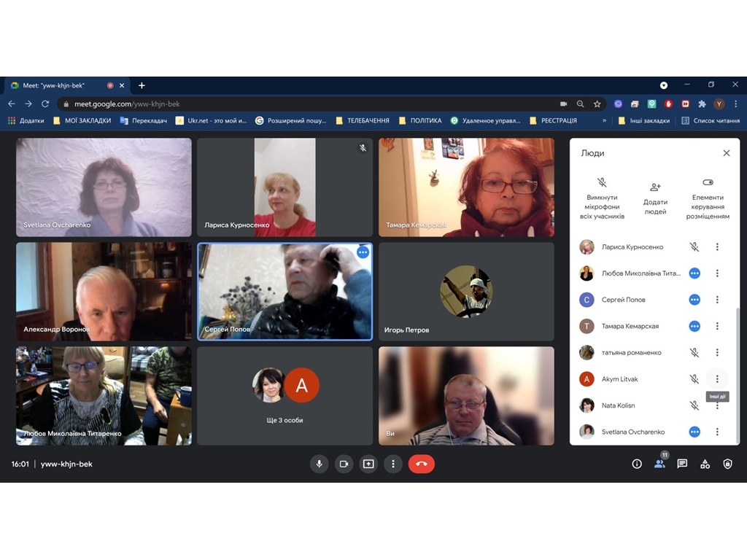Open the Activities shapes icon

coord(705,464)
